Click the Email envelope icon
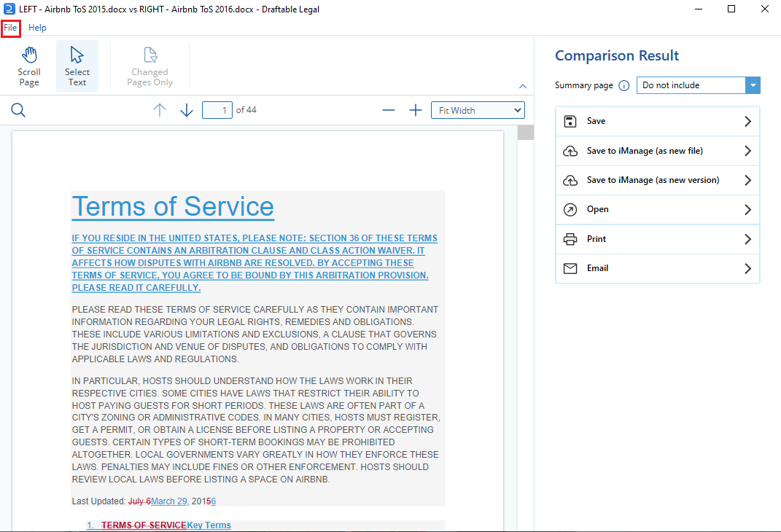 570,269
